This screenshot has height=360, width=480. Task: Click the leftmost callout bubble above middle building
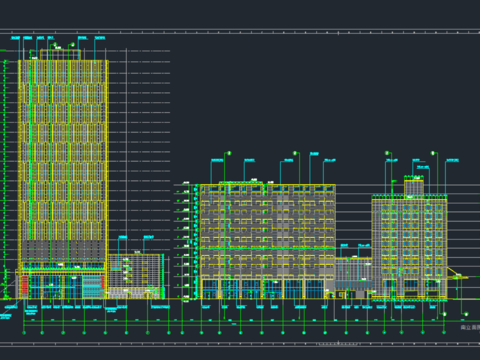[x=229, y=153]
